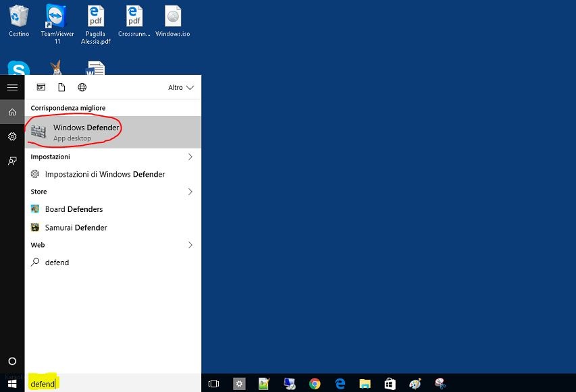Open Windows Store from the taskbar
The image size is (576, 392).
point(390,384)
